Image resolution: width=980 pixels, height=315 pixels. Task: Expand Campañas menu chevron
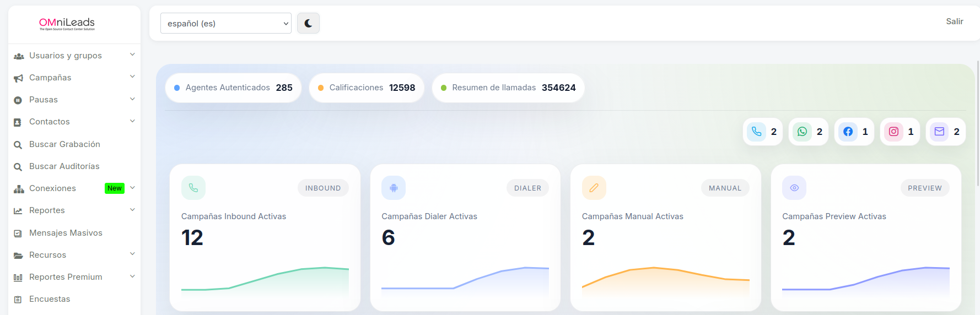click(132, 77)
